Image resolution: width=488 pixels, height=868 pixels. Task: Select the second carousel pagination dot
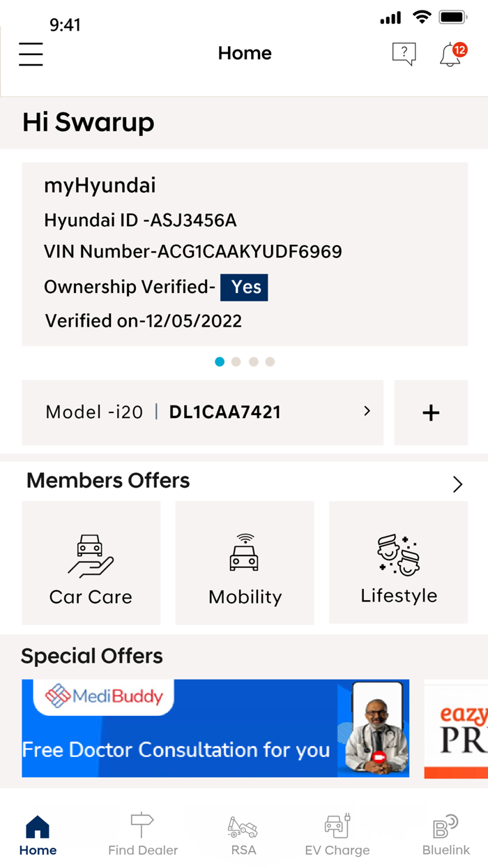tap(236, 361)
